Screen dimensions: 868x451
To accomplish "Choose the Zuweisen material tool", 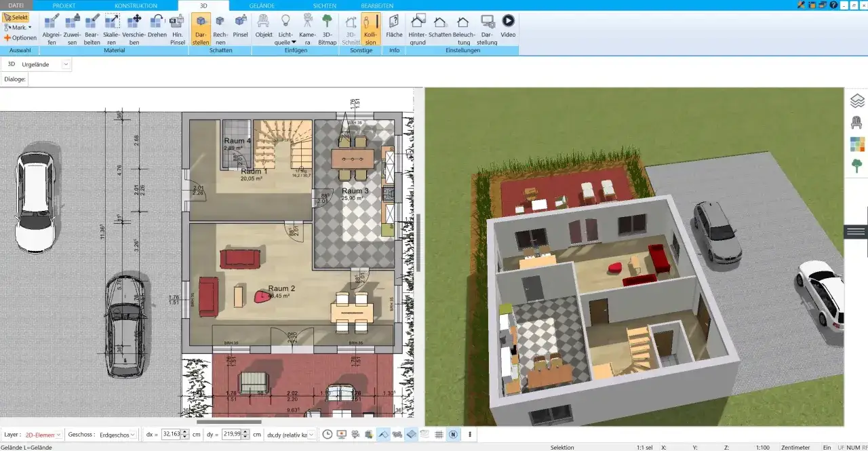I will click(72, 29).
